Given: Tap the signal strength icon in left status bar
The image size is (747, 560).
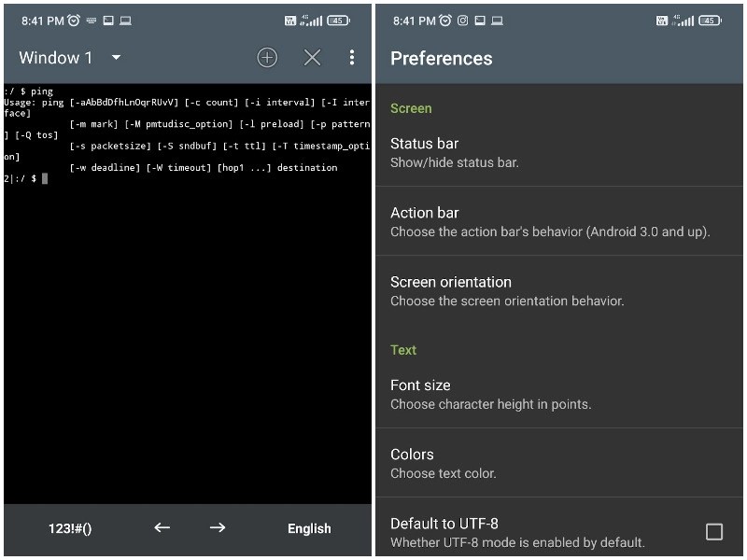Looking at the screenshot, I should tap(313, 20).
